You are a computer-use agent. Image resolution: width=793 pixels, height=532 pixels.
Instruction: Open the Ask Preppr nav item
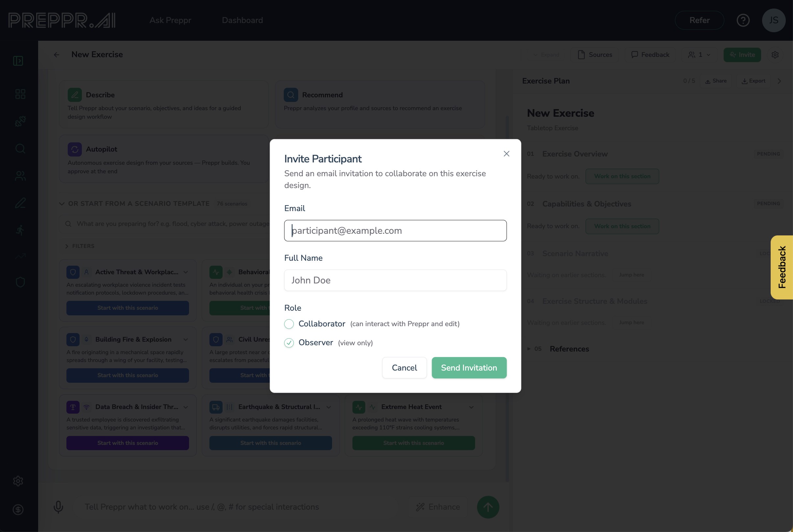tap(170, 20)
